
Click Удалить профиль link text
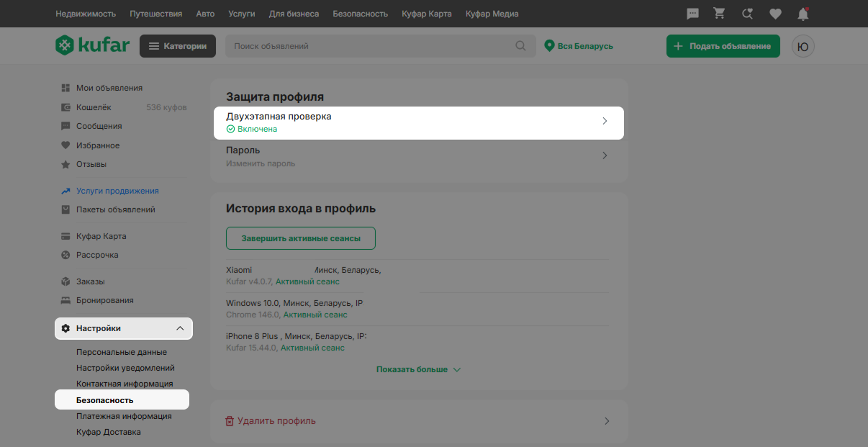click(x=276, y=421)
